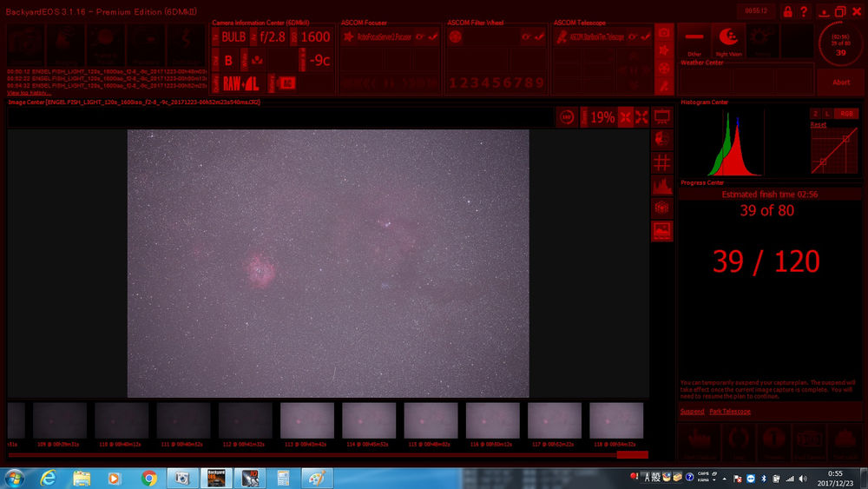Toggle camera panel visibility via camera icon
Image resolution: width=868 pixels, height=489 pixels.
(664, 33)
